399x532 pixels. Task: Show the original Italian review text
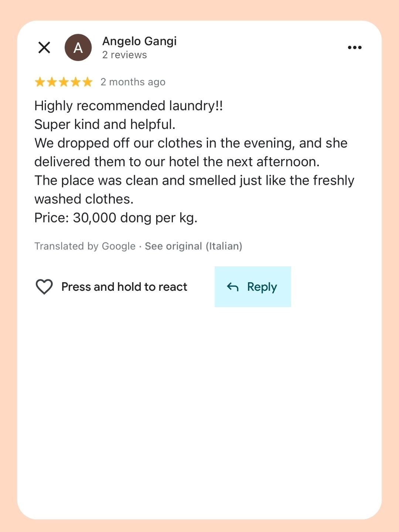(x=193, y=246)
